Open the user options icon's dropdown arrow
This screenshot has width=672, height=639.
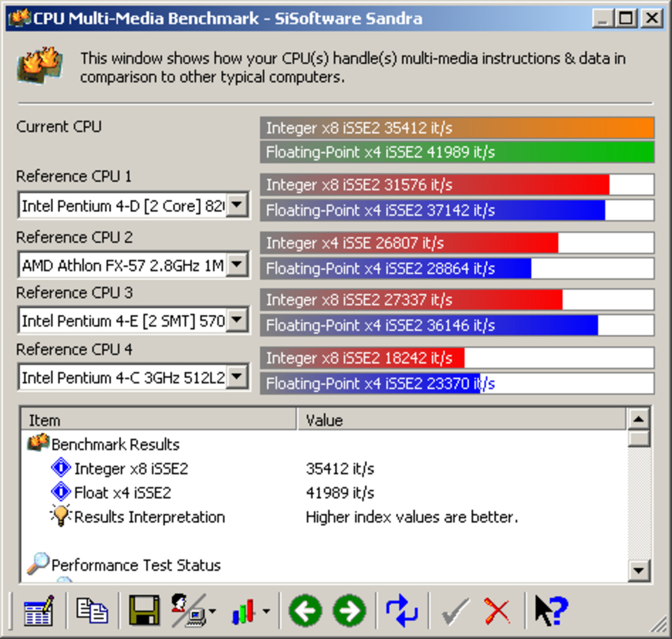click(213, 611)
